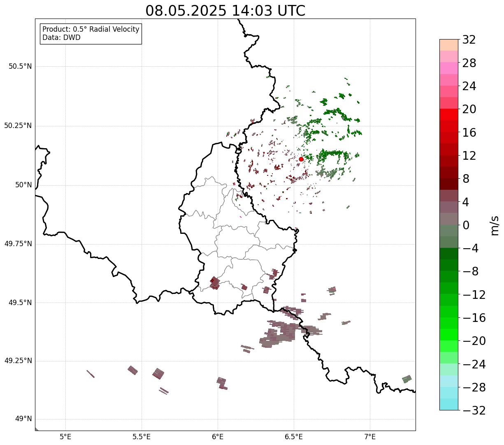This screenshot has height=445, width=504.
Task: Click the 50°N latitude label
Action: click(x=23, y=185)
